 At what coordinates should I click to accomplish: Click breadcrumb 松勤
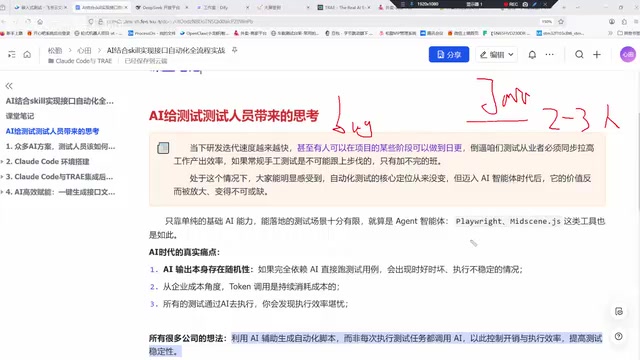55,50
